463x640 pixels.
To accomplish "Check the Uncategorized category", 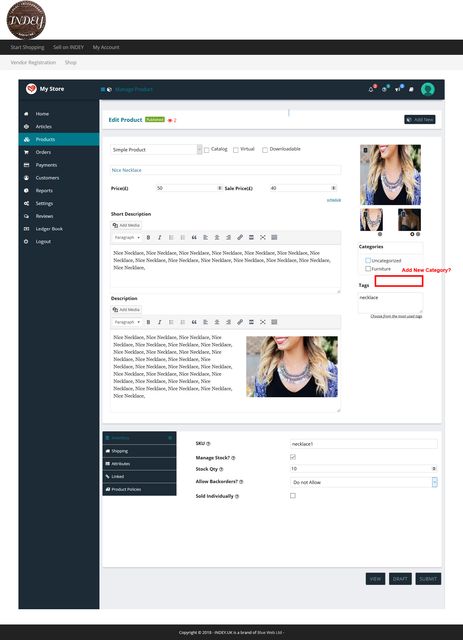I will (x=368, y=260).
